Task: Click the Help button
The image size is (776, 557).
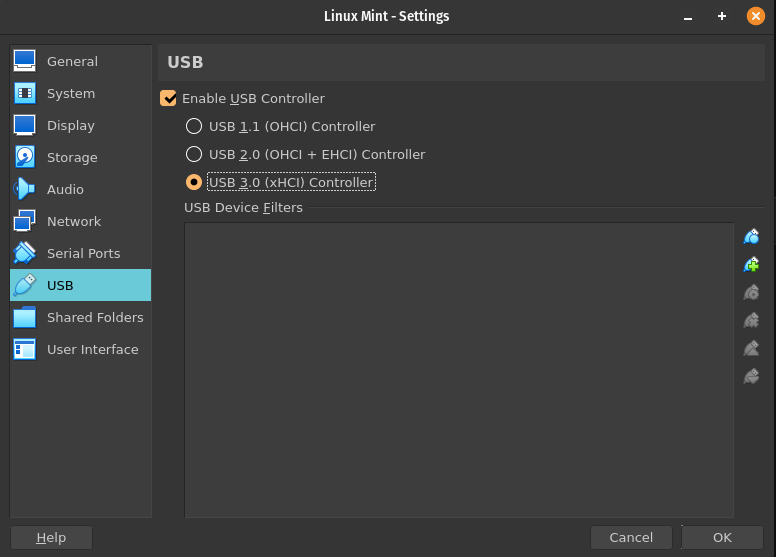Action: (x=51, y=537)
